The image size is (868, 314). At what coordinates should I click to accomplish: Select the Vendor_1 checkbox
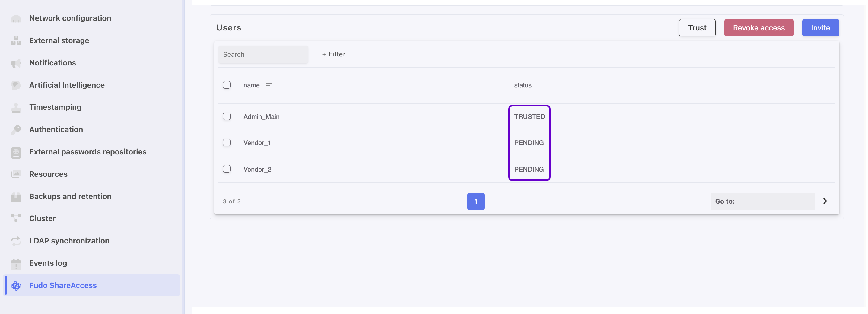227,142
